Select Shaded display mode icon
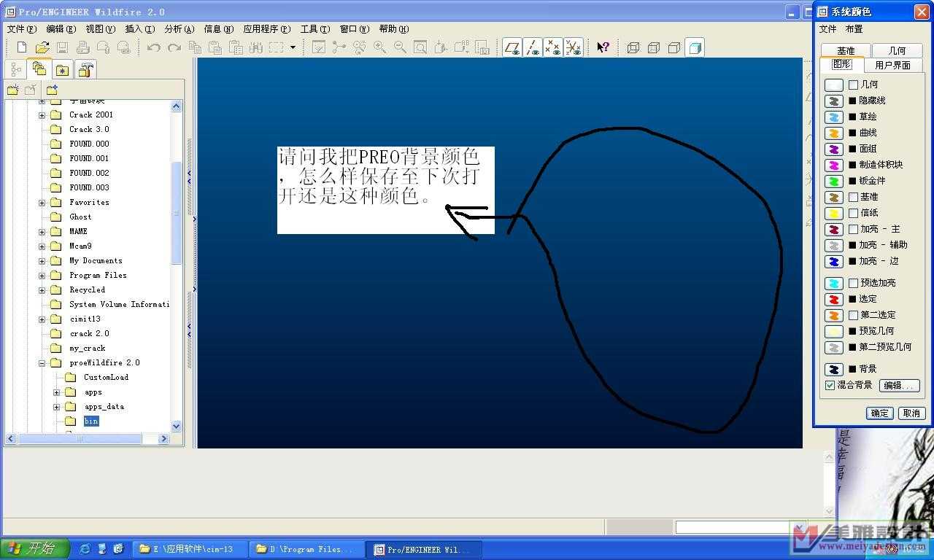The width and height of the screenshot is (934, 560). pos(695,47)
